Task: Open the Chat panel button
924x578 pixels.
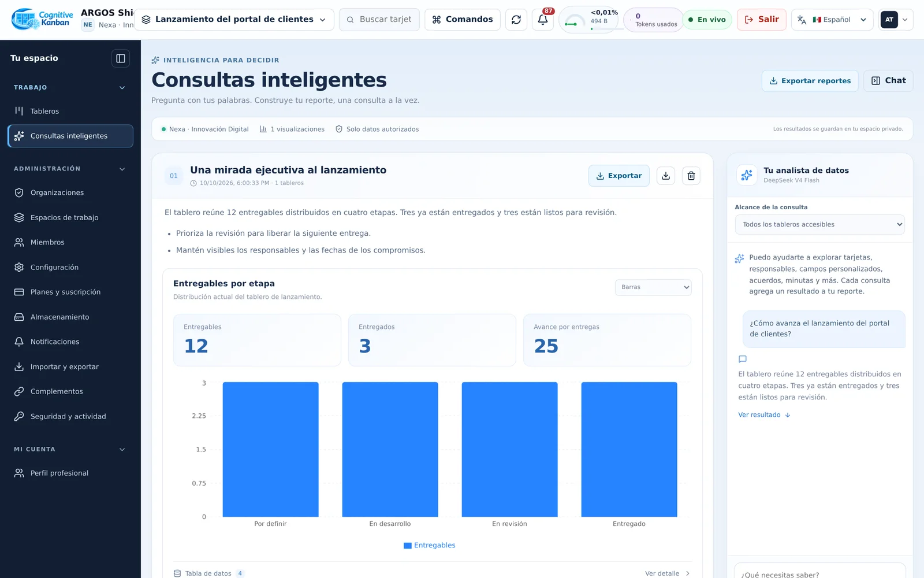Action: tap(888, 81)
